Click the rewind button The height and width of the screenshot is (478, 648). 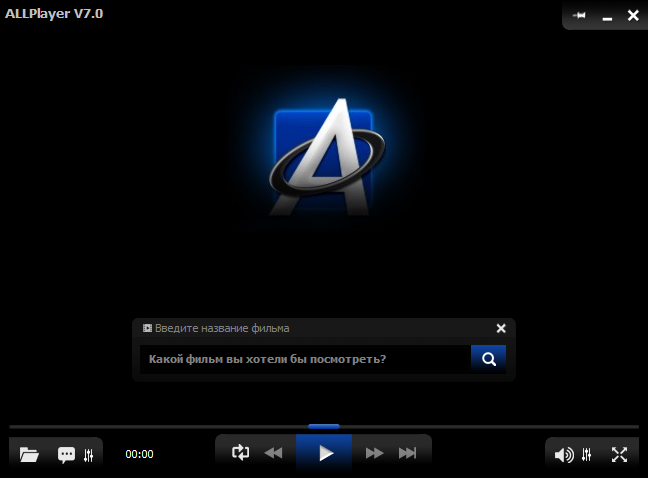pyautogui.click(x=273, y=453)
